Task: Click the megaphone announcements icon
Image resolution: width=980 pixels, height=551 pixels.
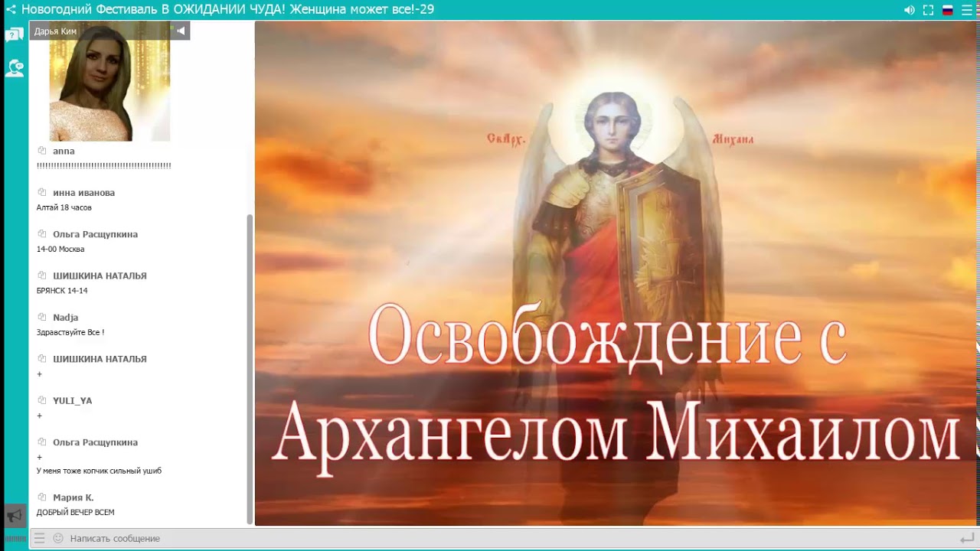Action: point(14,516)
